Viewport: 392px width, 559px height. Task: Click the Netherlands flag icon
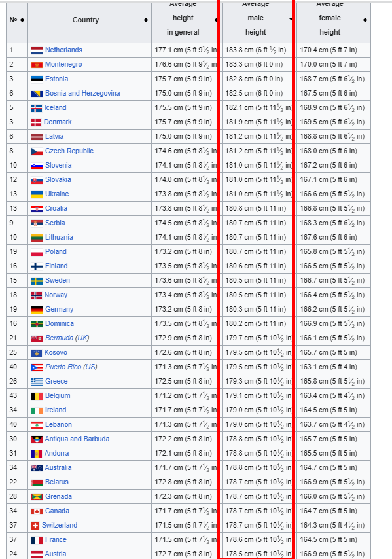37,50
